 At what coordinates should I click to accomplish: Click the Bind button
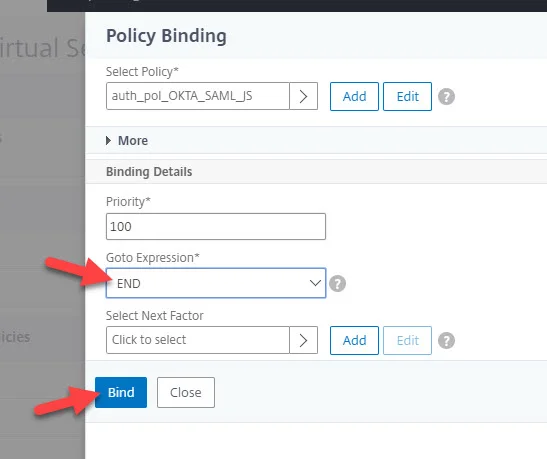[x=121, y=392]
